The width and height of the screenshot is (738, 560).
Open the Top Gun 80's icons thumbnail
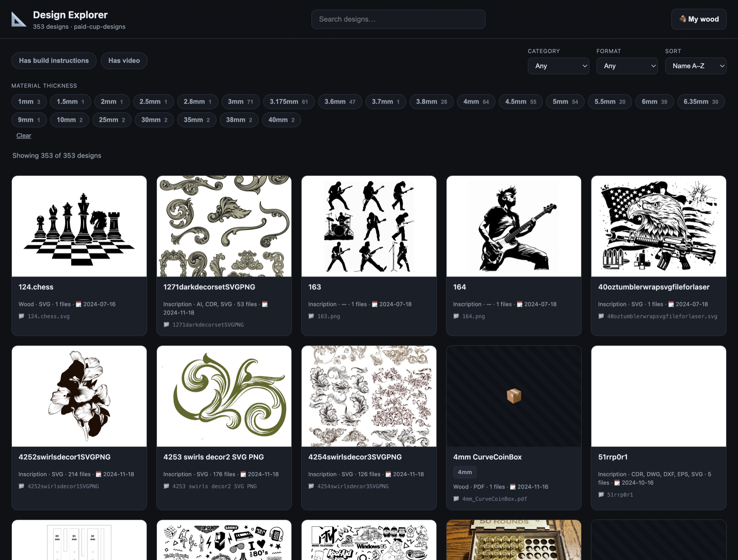click(x=224, y=540)
